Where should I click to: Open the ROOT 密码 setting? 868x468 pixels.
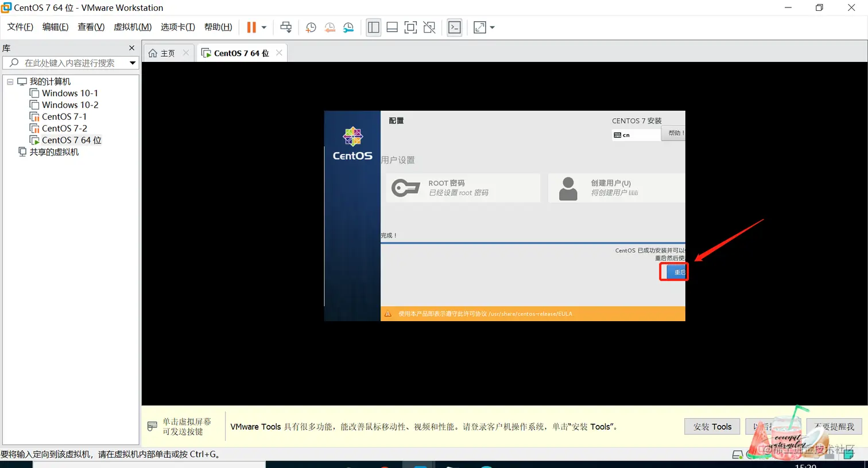pos(463,188)
